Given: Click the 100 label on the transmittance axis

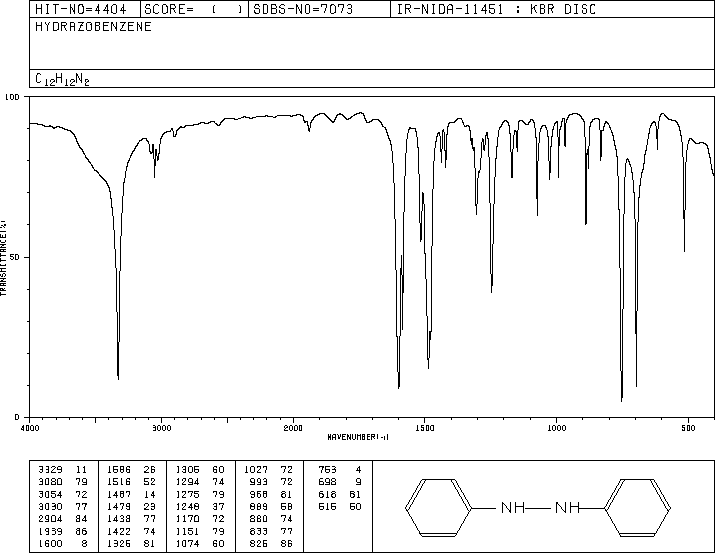Looking at the screenshot, I should [x=13, y=97].
